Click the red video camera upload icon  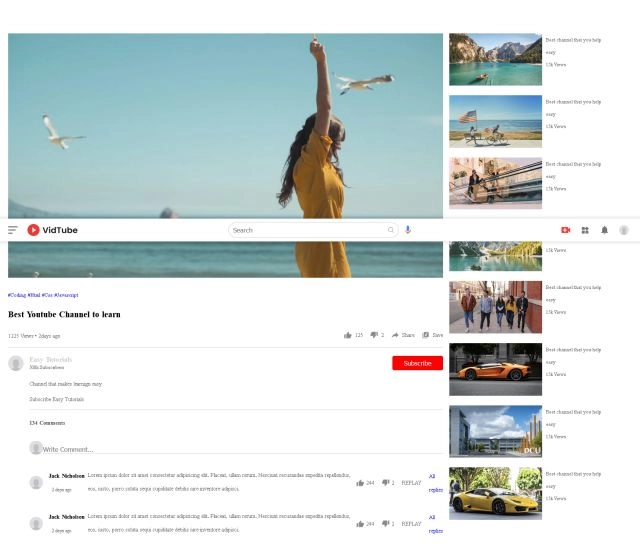[x=565, y=230]
